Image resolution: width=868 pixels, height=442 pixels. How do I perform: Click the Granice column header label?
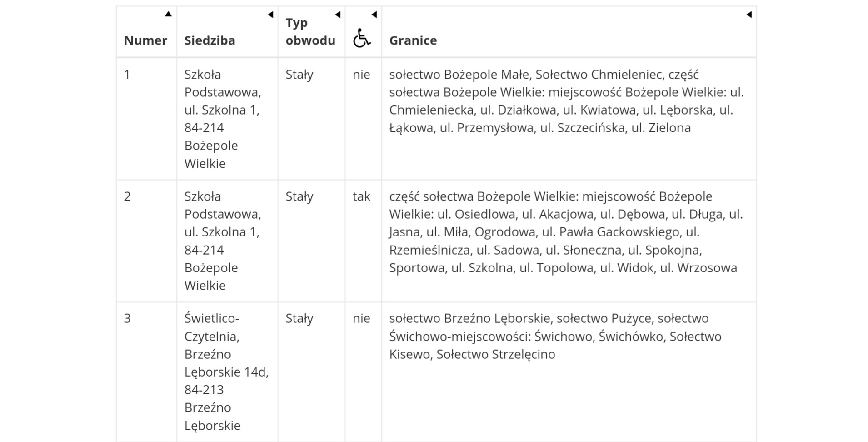[x=413, y=40]
